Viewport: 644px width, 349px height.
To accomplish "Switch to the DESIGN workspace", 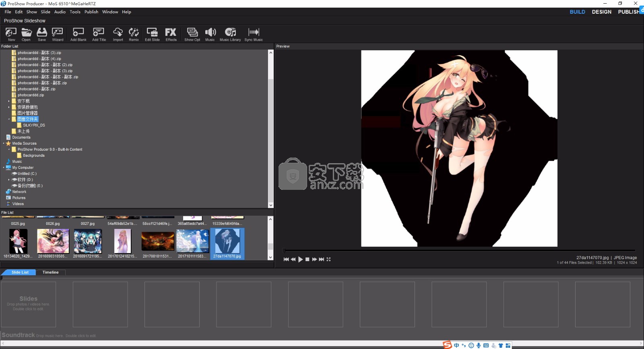I will click(601, 12).
